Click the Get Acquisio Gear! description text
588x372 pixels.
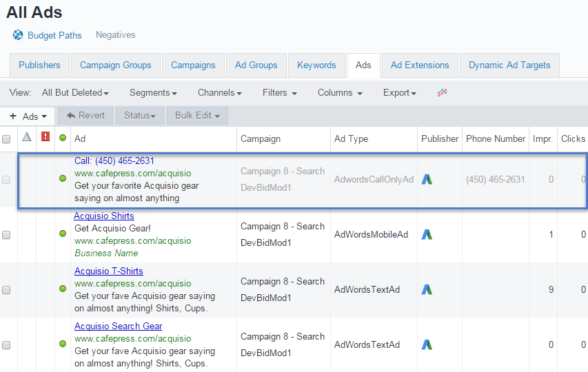pos(112,229)
